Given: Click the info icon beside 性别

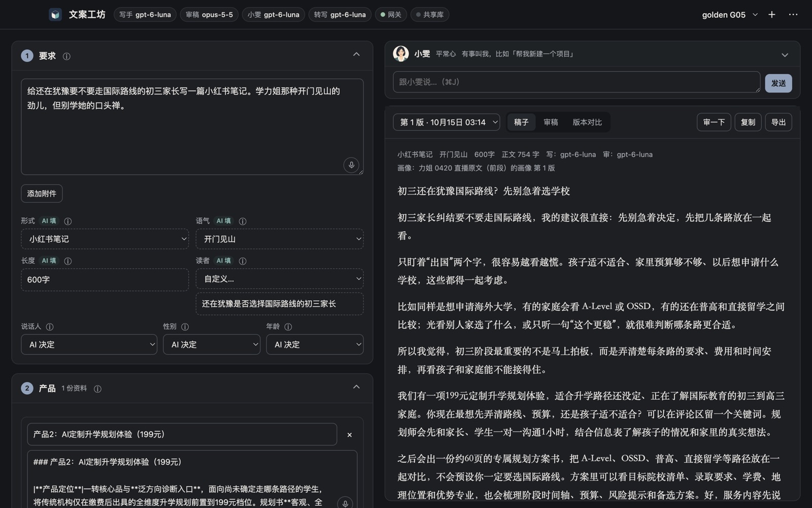Looking at the screenshot, I should 185,327.
